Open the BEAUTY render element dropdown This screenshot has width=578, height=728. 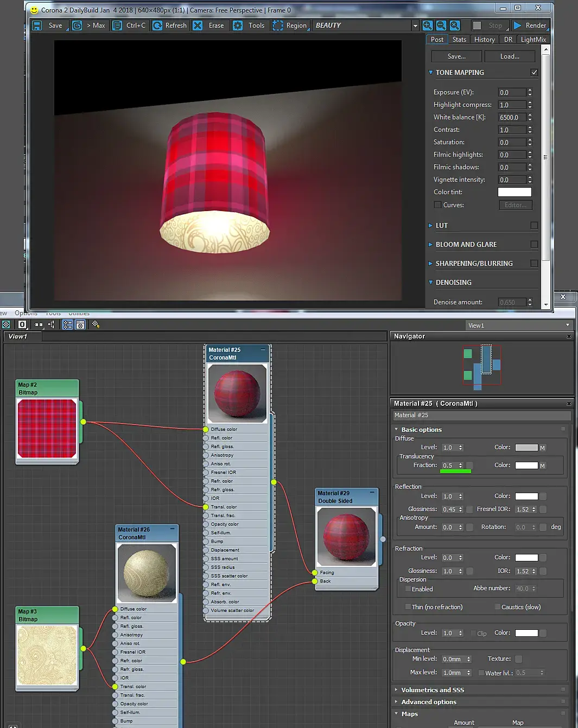coord(415,25)
